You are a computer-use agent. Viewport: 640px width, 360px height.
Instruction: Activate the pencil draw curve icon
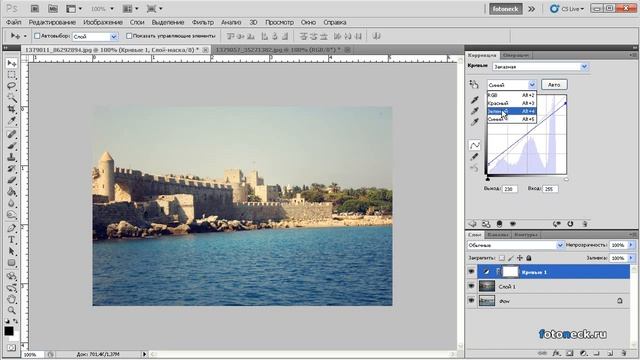(x=474, y=156)
